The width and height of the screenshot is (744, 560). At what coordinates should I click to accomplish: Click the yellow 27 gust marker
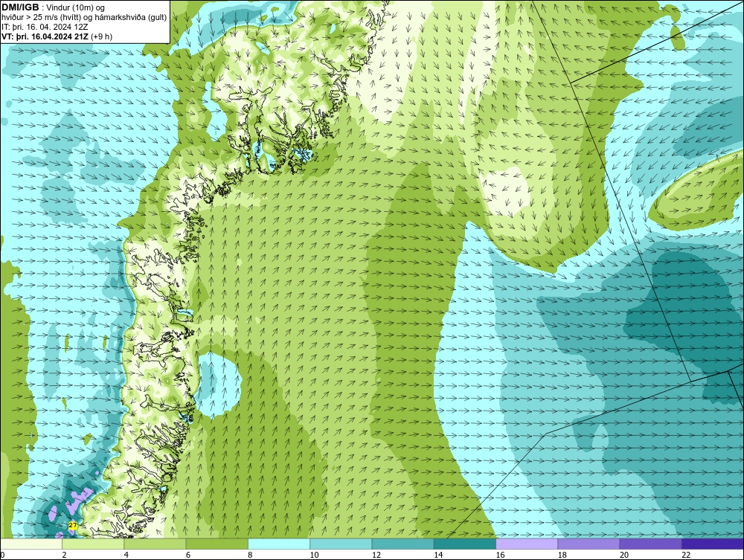coord(73,525)
